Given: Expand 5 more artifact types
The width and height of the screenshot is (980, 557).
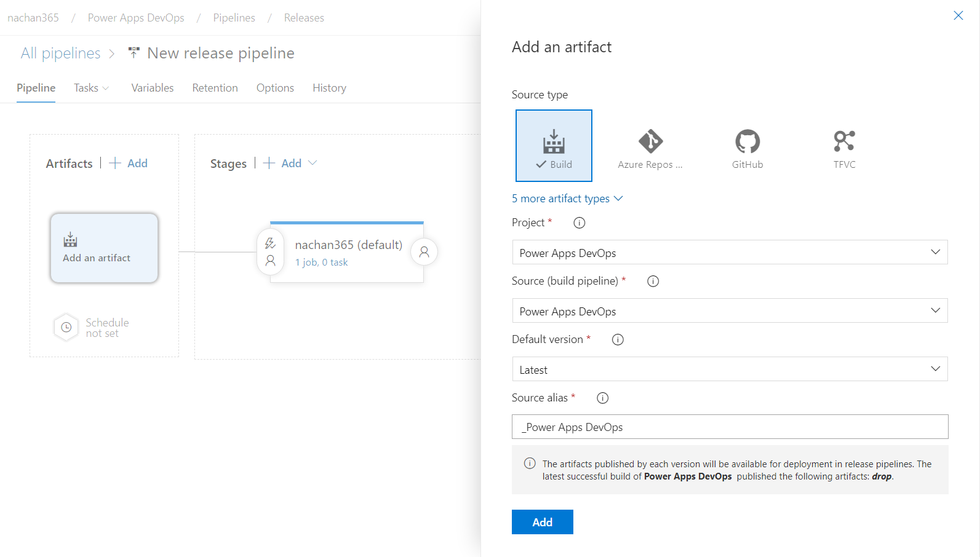Looking at the screenshot, I should [567, 199].
